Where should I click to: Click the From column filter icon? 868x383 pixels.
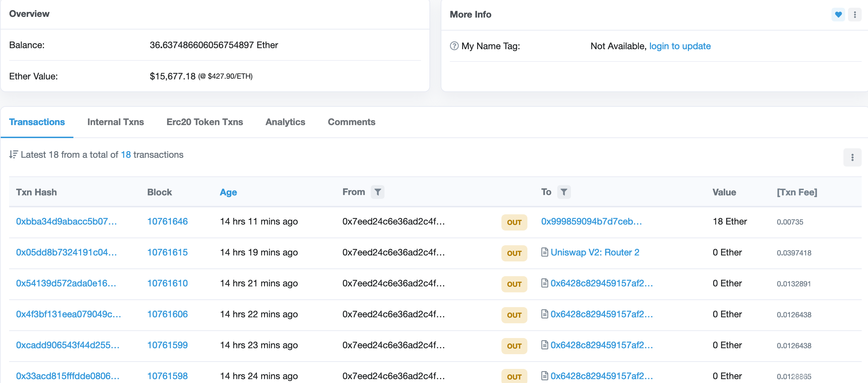[377, 192]
